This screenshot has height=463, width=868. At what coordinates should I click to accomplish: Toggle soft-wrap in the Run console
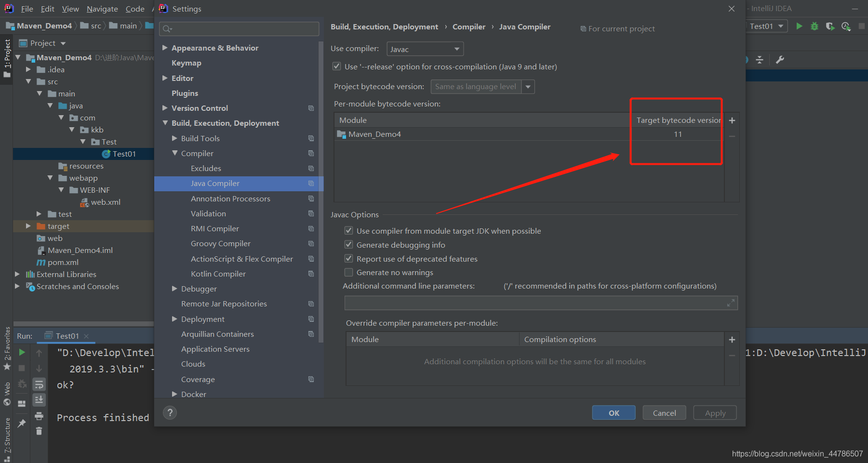coord(39,384)
